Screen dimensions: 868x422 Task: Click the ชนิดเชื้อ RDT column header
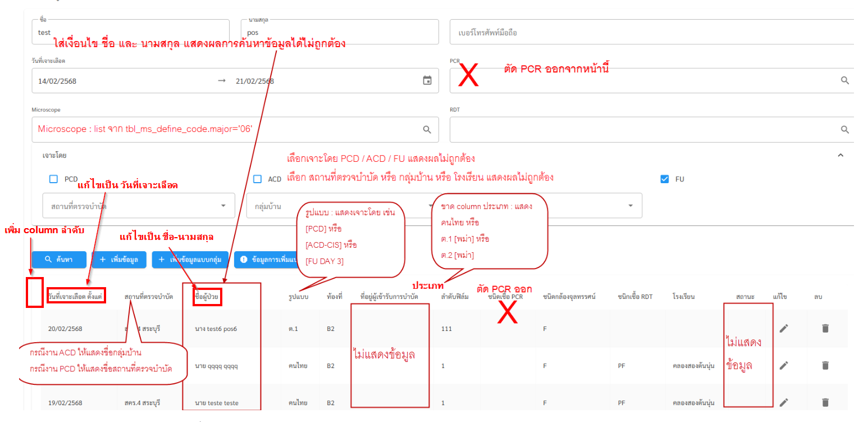(x=634, y=297)
